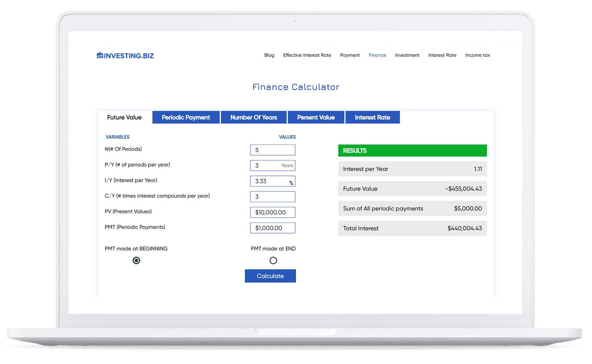The image size is (592, 364).
Task: Open the Income tax page
Action: click(477, 55)
